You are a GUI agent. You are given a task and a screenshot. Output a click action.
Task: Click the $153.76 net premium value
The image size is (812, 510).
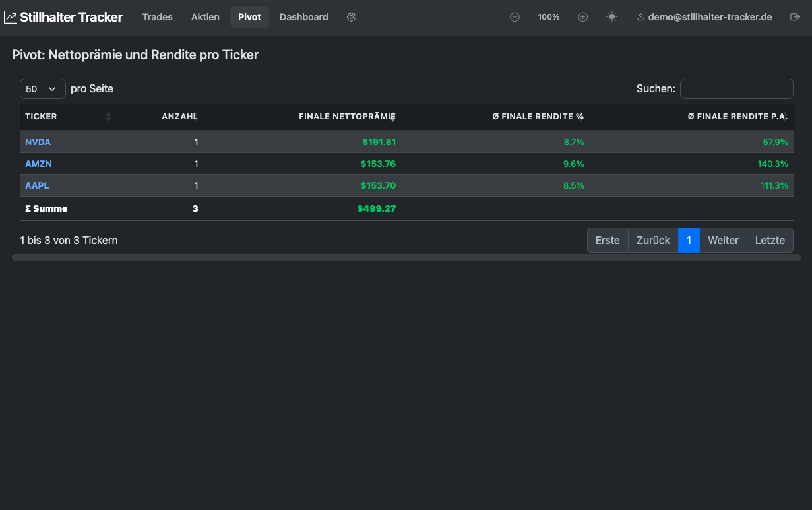[x=378, y=164]
